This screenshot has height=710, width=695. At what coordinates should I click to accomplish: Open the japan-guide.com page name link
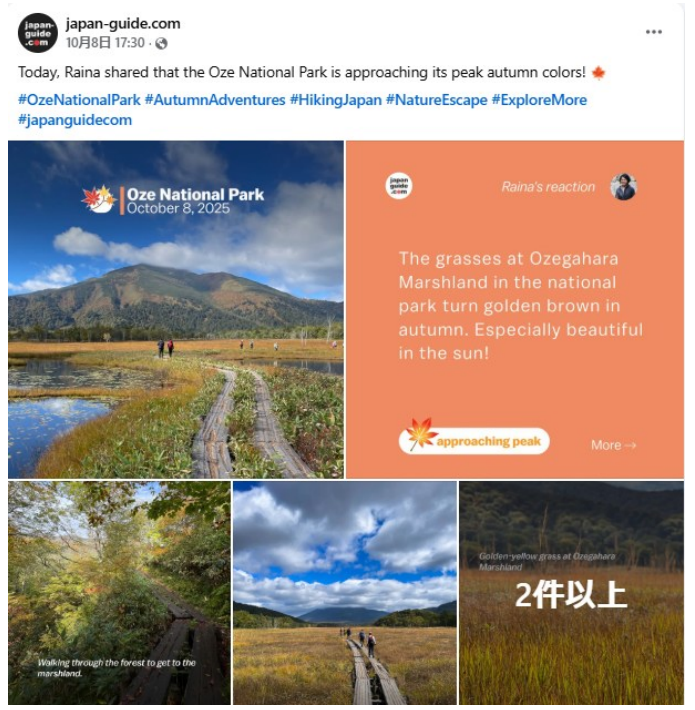point(123,24)
